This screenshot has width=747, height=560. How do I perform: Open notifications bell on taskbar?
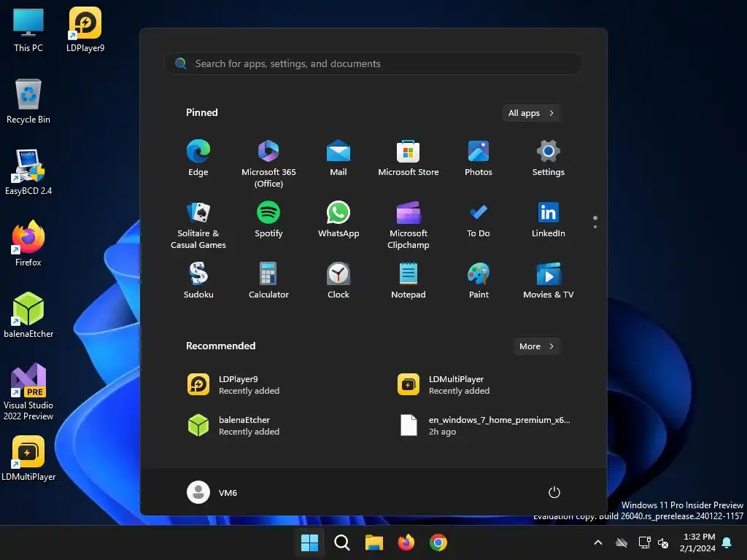[x=727, y=542]
